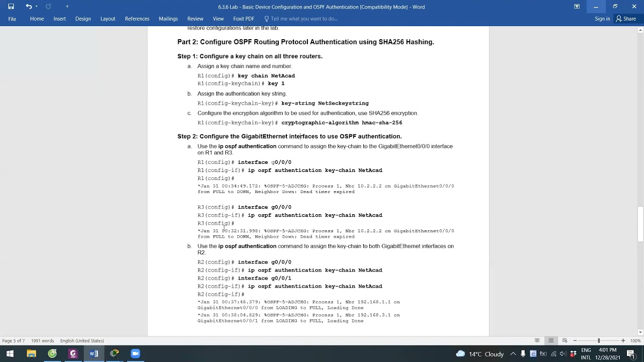Switch to Web Layout view
Image resolution: width=644 pixels, height=362 pixels.
pos(565,340)
